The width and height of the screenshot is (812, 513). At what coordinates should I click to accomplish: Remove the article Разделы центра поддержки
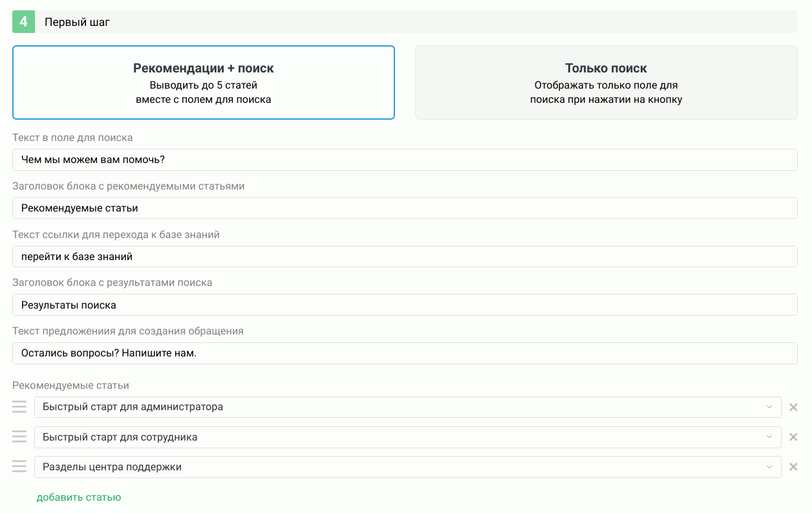[793, 466]
